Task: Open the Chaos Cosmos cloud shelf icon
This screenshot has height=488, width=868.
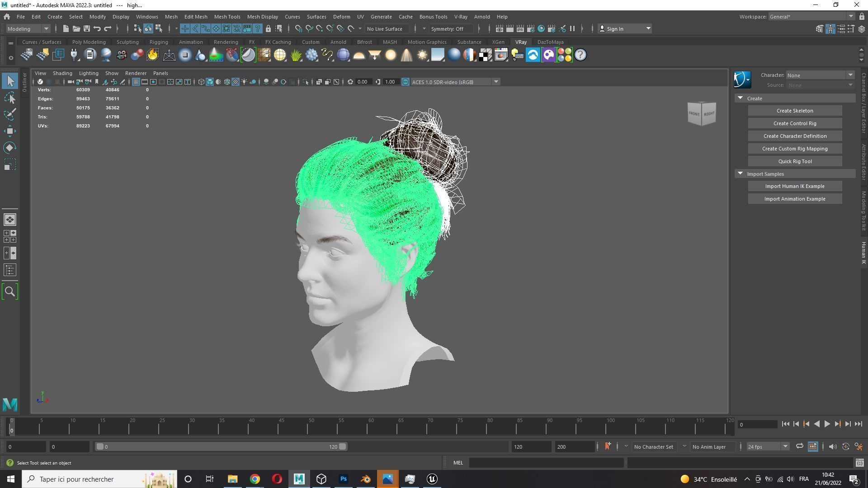Action: pos(533,55)
